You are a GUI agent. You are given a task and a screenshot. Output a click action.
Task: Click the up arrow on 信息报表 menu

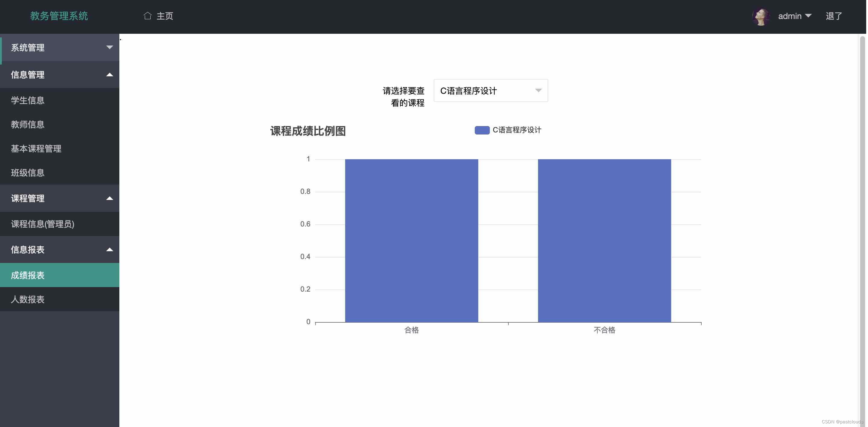click(109, 250)
